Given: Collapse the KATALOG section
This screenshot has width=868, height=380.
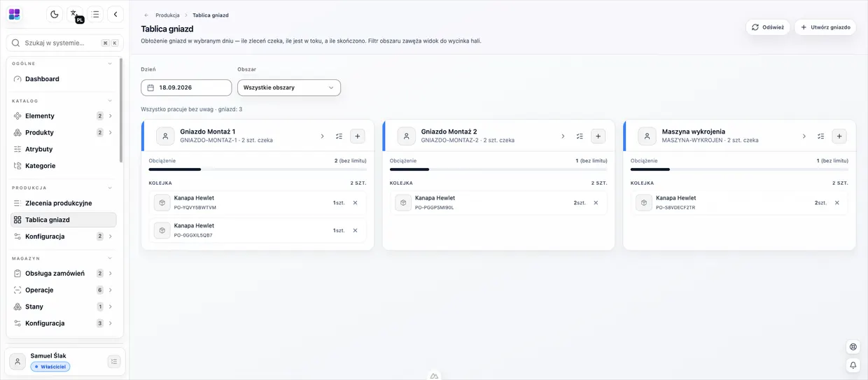Looking at the screenshot, I should [x=110, y=101].
